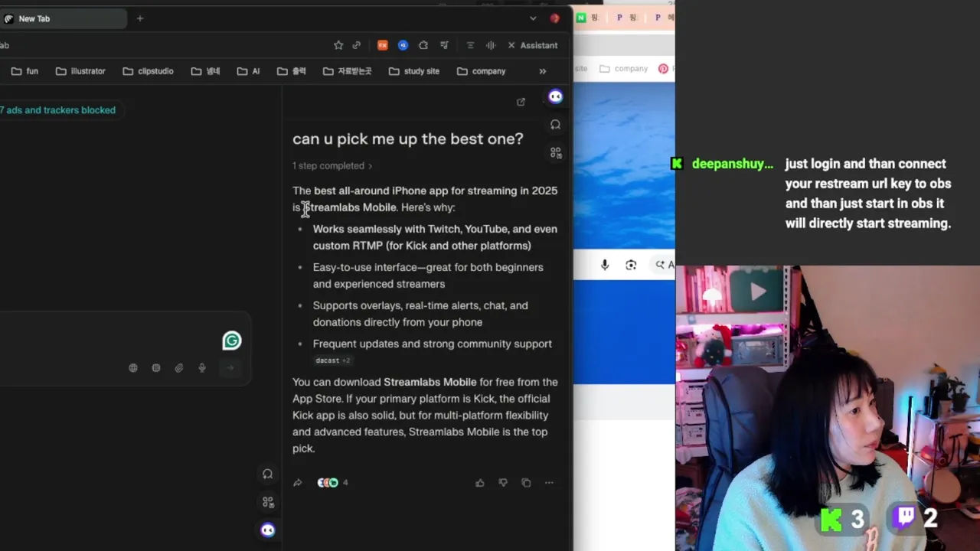Submit the prompt with the arrow button
The image size is (980, 551).
click(x=229, y=368)
